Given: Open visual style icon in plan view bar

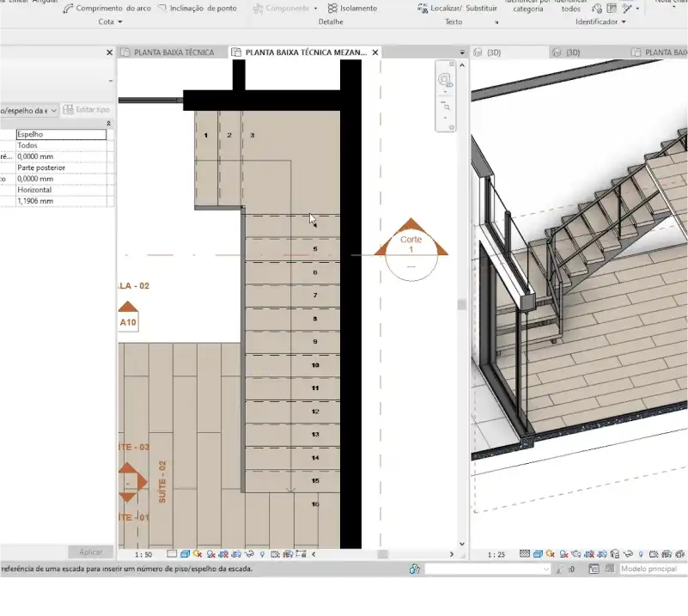Looking at the screenshot, I should pos(185,554).
